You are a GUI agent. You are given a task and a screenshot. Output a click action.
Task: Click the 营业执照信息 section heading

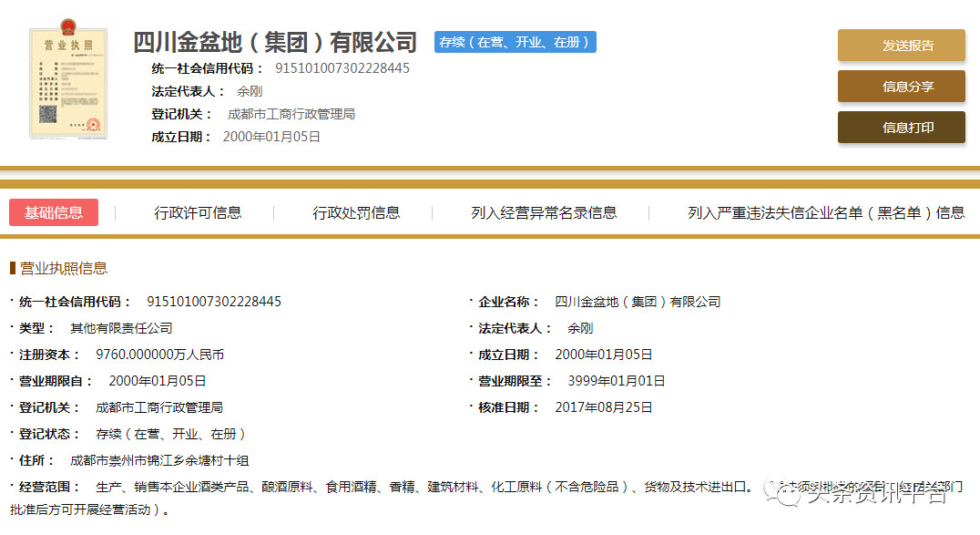pos(64,268)
